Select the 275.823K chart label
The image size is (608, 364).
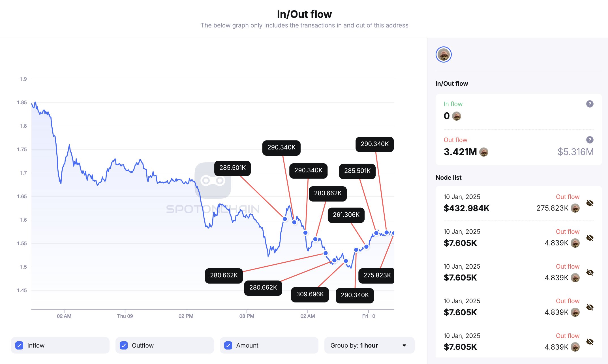click(x=377, y=275)
